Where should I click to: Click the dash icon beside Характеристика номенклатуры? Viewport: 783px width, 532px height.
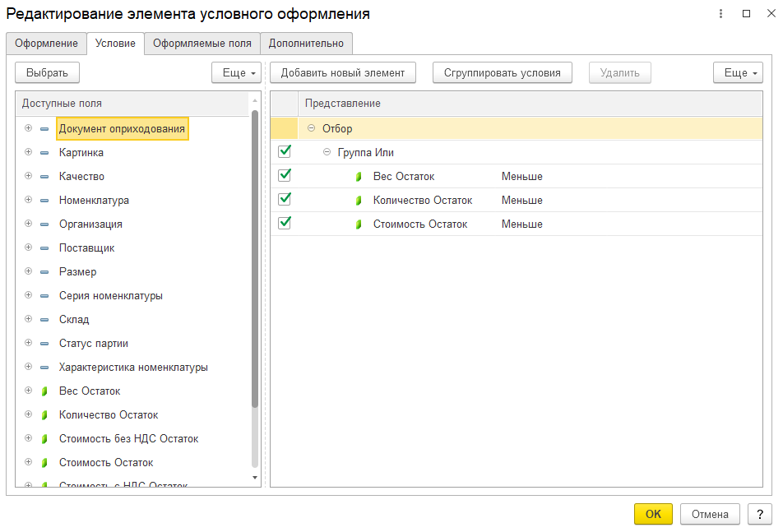44,368
